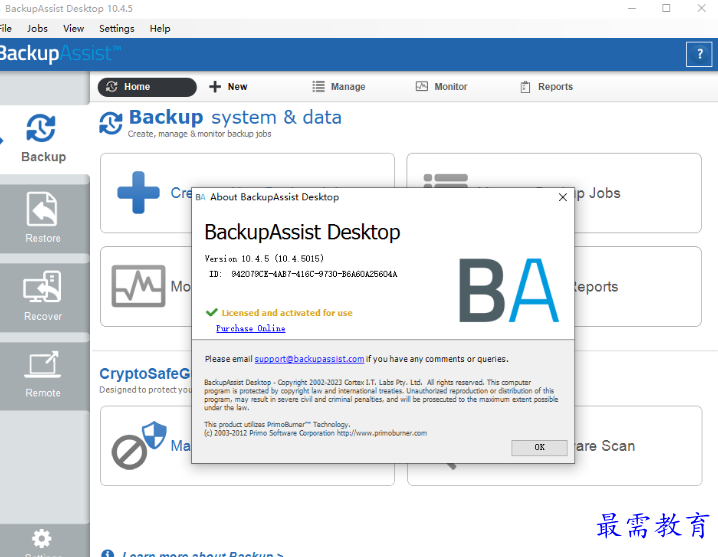Close the About BackupAssist Desktop dialog
718x557 pixels.
click(x=563, y=197)
